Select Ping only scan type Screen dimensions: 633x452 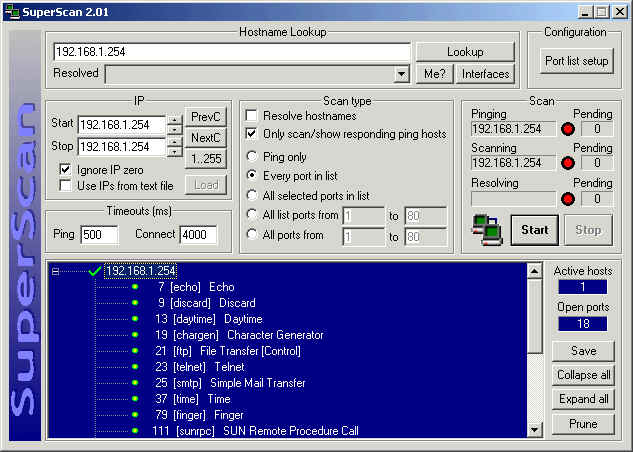click(x=252, y=156)
